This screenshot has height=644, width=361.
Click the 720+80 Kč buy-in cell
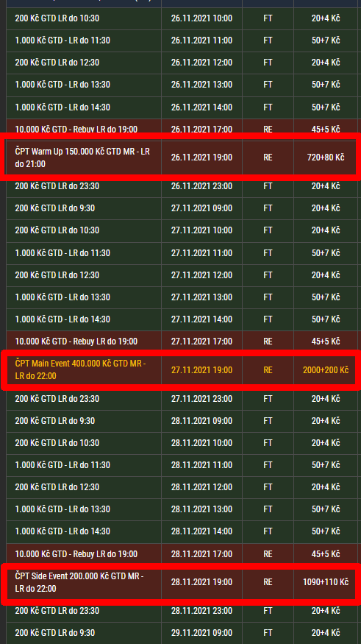[325, 158]
